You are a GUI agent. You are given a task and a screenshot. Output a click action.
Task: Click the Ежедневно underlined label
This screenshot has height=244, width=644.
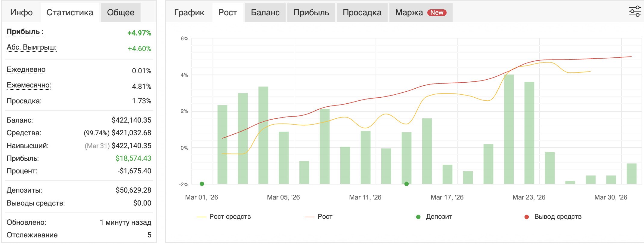click(x=26, y=70)
